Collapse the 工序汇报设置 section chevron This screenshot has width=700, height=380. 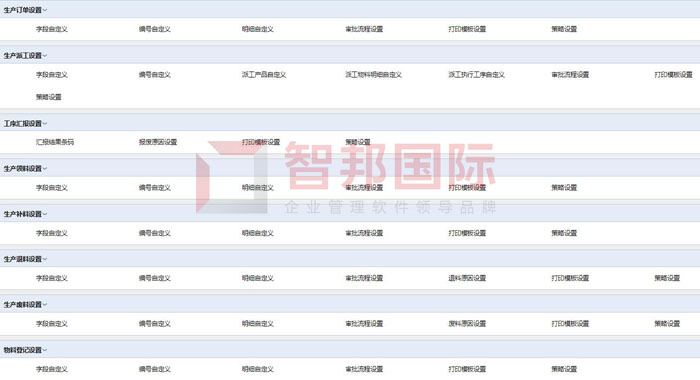[45, 124]
